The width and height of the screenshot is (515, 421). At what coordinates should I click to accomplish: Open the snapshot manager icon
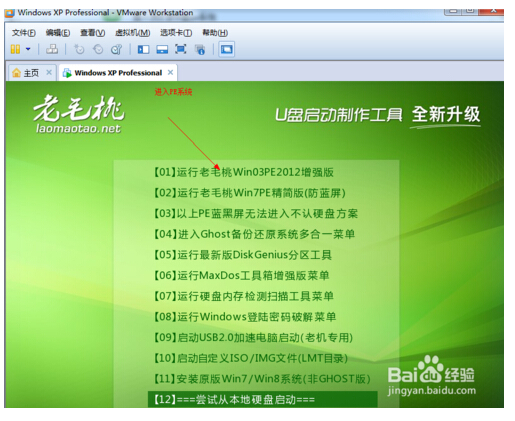(x=116, y=49)
